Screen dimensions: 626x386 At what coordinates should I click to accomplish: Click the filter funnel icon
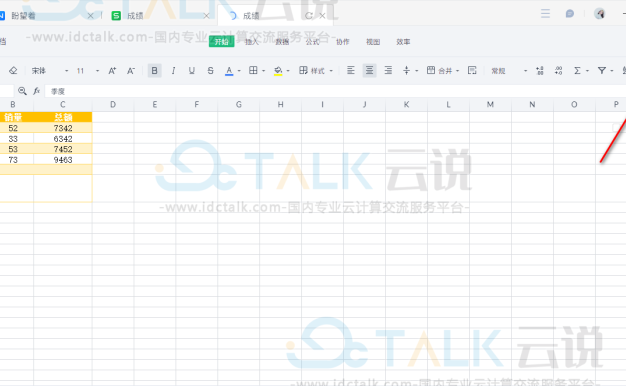tap(602, 71)
